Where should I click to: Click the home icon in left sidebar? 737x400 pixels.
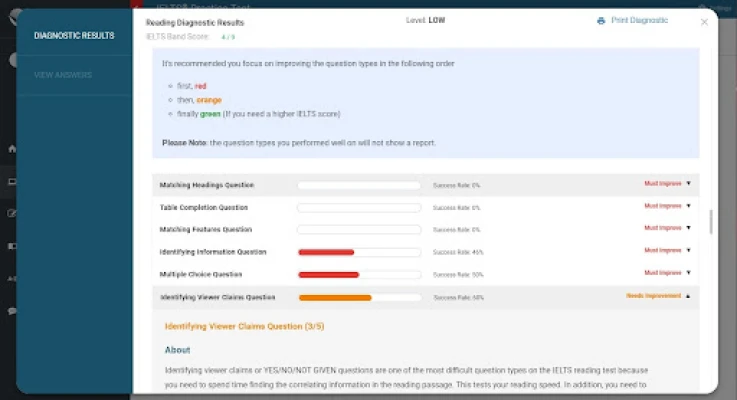11,149
